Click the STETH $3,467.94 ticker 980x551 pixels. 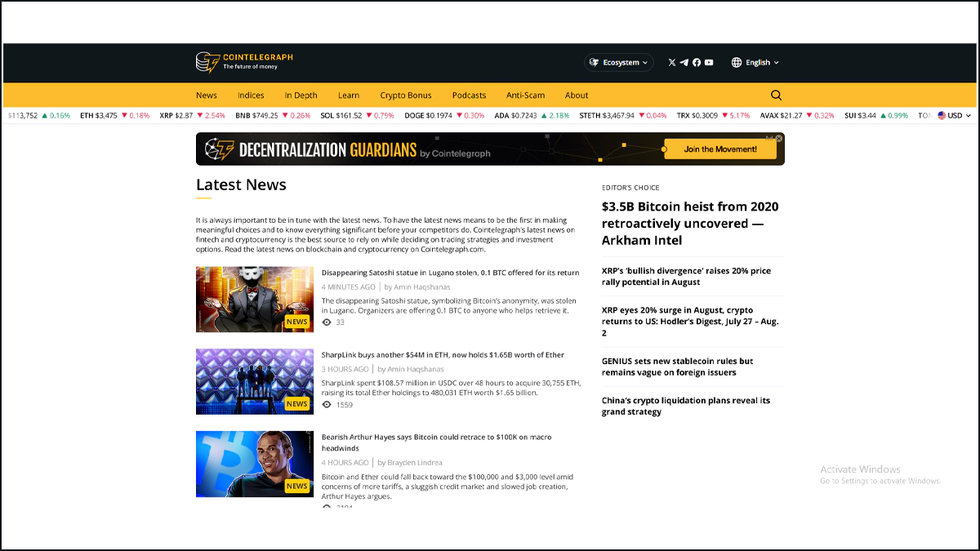(623, 115)
